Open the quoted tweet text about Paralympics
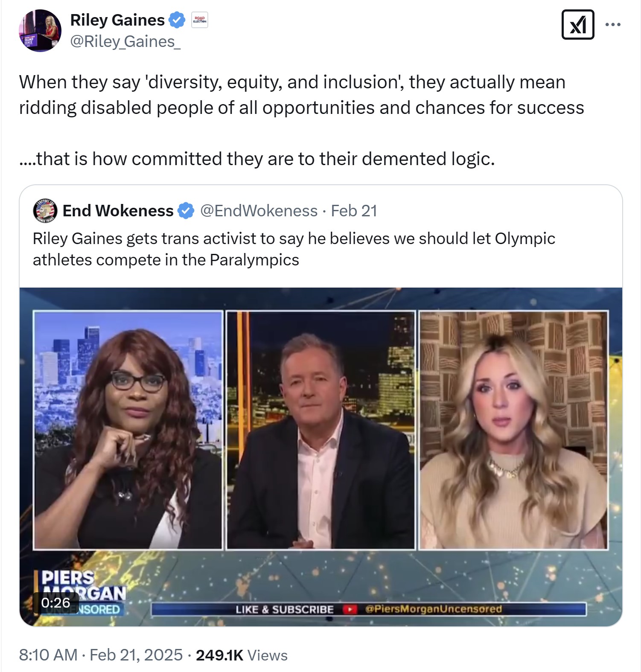Viewport: 641px width, 672px height. click(294, 249)
